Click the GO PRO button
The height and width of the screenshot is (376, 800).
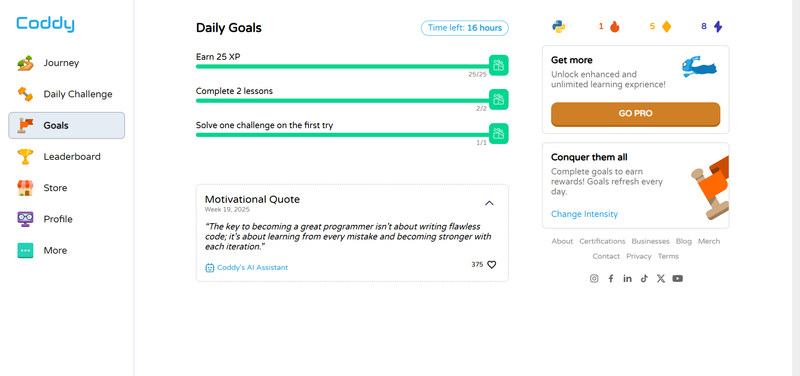[635, 114]
